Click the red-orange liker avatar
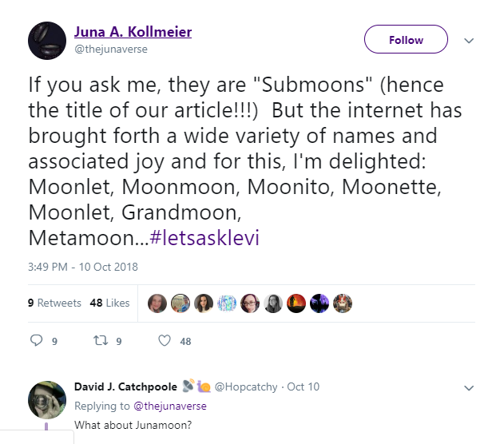Screen dimensions: 504x444 (x=296, y=303)
